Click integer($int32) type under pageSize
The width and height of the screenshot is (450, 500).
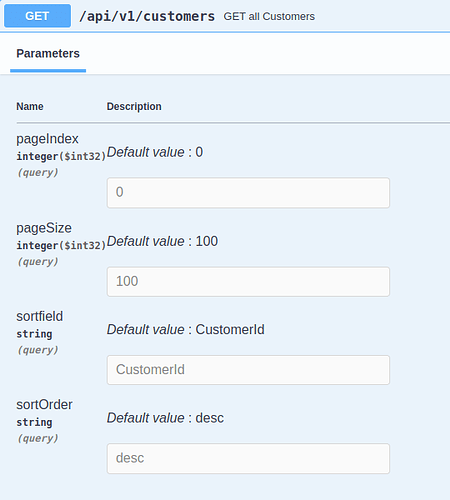(x=61, y=246)
